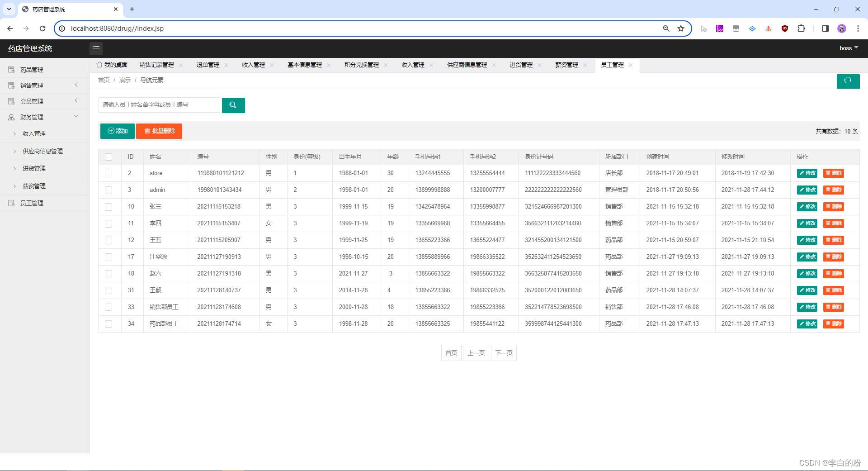Click 删除 for employee admin
The image size is (868, 471).
pos(834,190)
